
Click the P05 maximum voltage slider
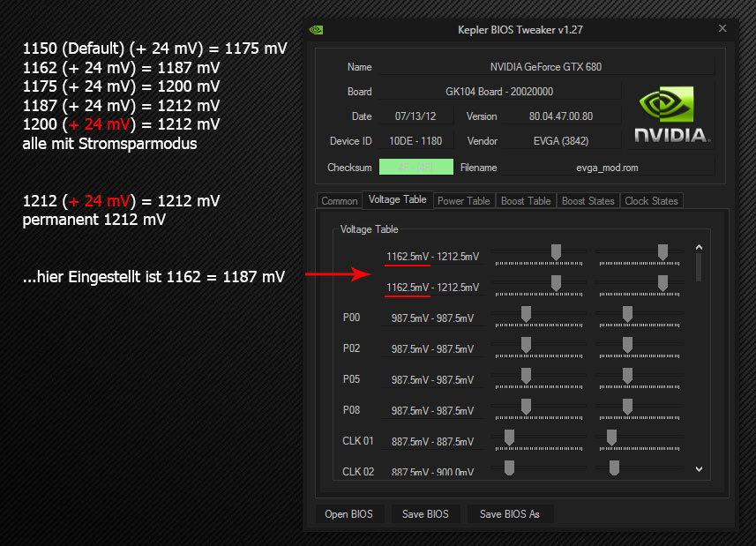(627, 376)
